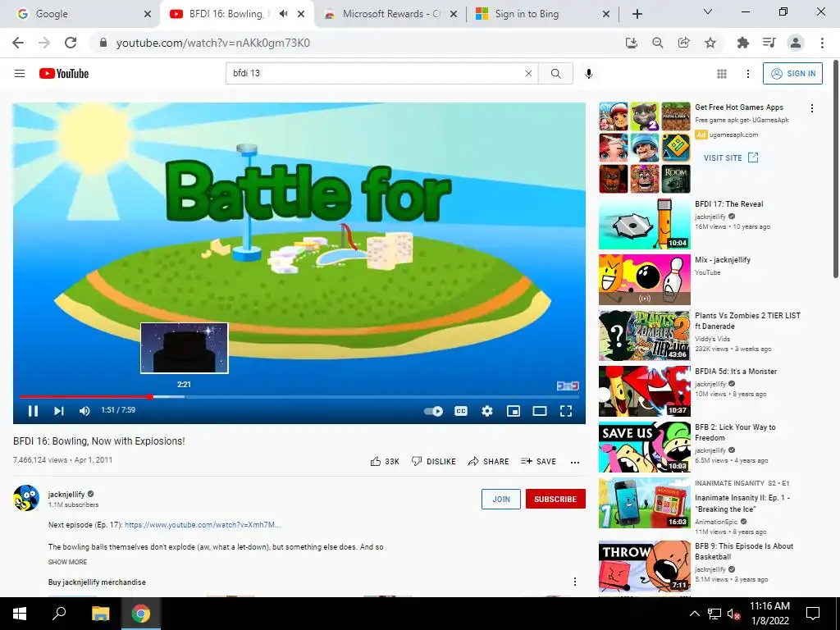The height and width of the screenshot is (630, 840).
Task: Click the SIGN IN button
Action: tap(793, 73)
